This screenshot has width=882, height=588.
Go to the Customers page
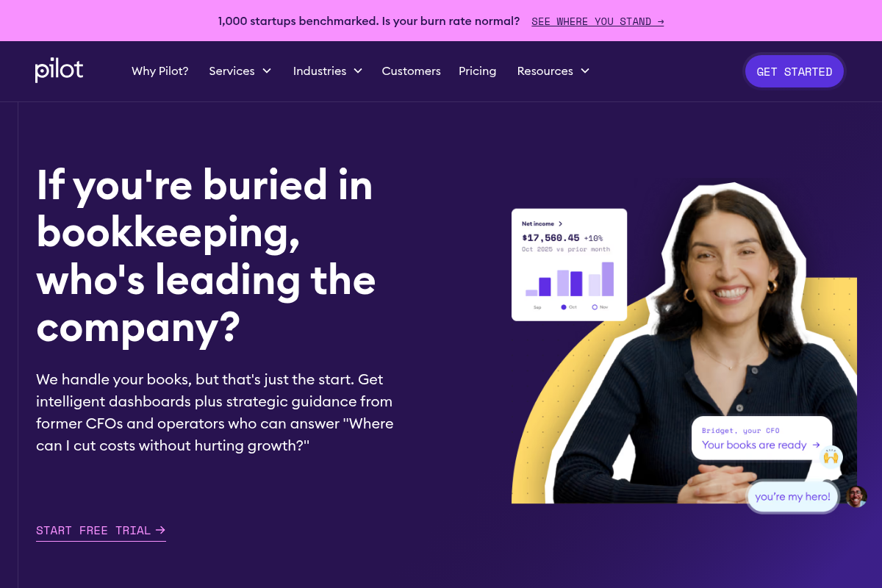tap(411, 71)
